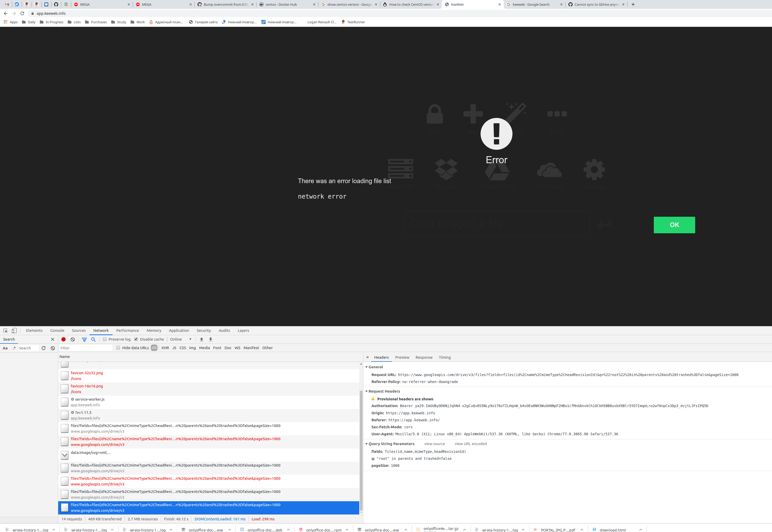
Task: Enable Hide data URLs filtering
Action: pos(118,348)
